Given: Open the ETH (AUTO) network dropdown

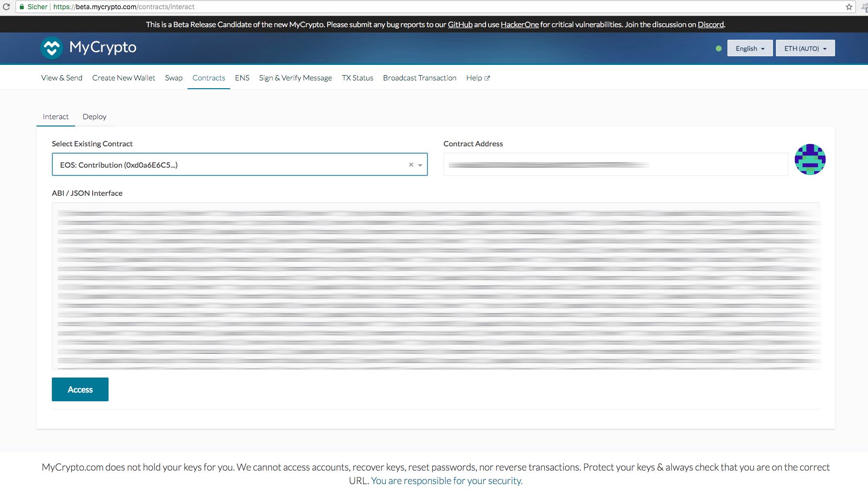Looking at the screenshot, I should point(805,48).
